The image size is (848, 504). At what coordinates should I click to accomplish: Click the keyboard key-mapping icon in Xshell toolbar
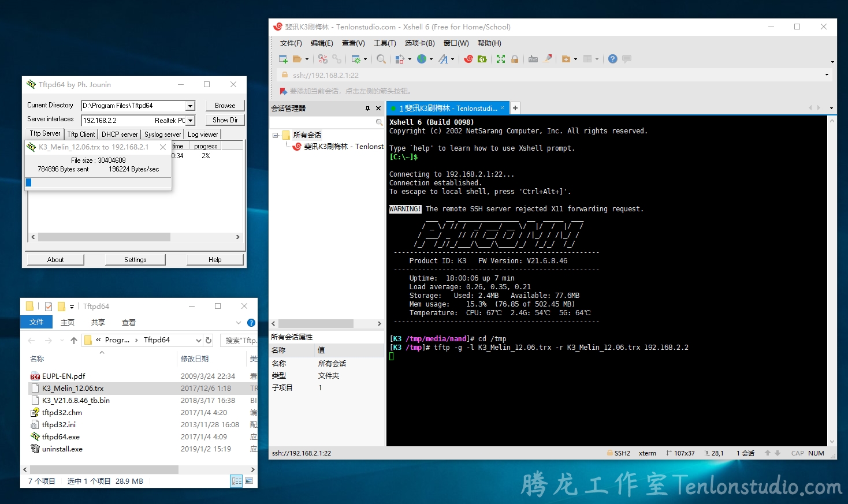point(533,59)
